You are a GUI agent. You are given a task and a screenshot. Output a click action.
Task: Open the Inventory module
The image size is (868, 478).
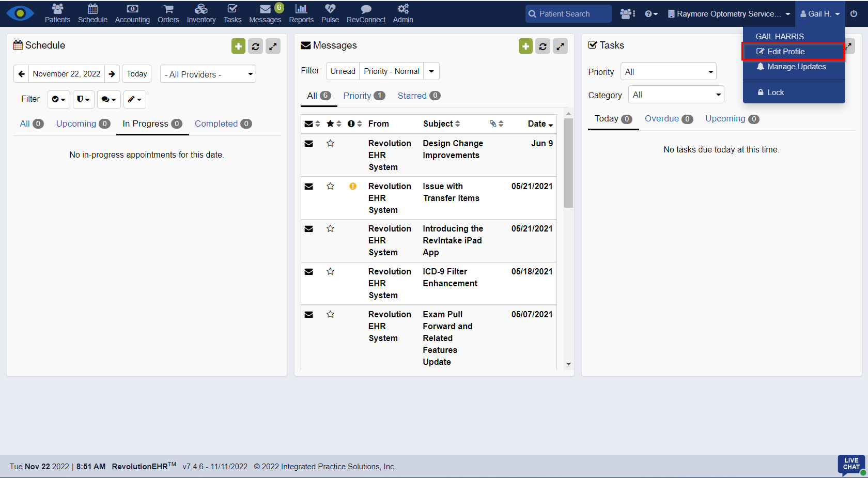pyautogui.click(x=201, y=13)
